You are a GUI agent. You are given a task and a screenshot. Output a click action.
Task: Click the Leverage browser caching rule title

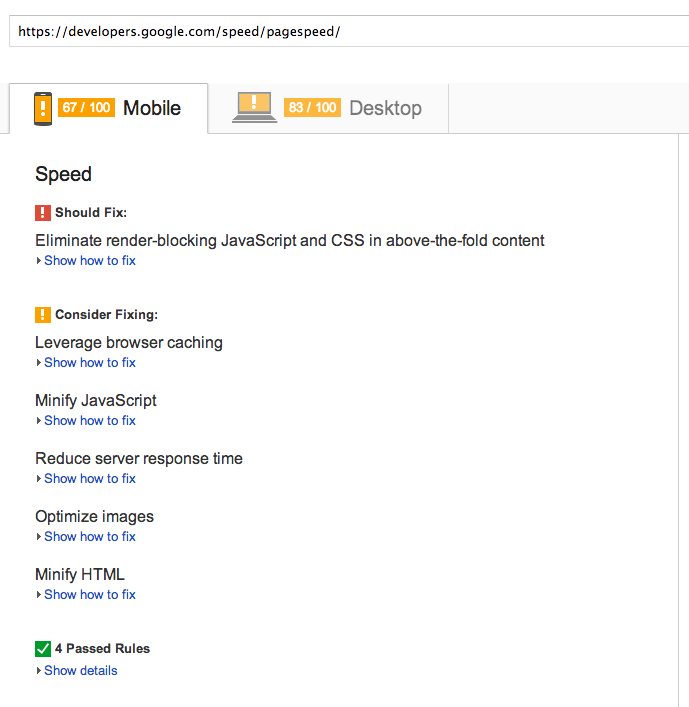coord(128,342)
